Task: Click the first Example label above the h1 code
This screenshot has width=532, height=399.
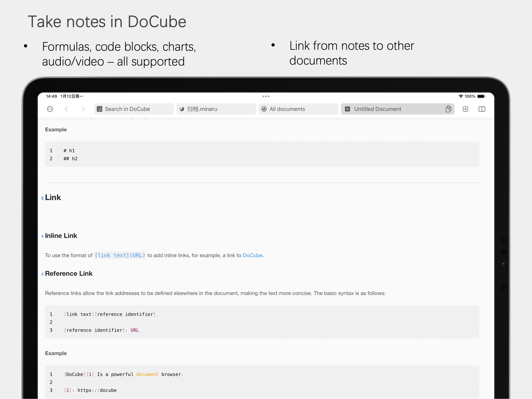Action: pos(56,130)
